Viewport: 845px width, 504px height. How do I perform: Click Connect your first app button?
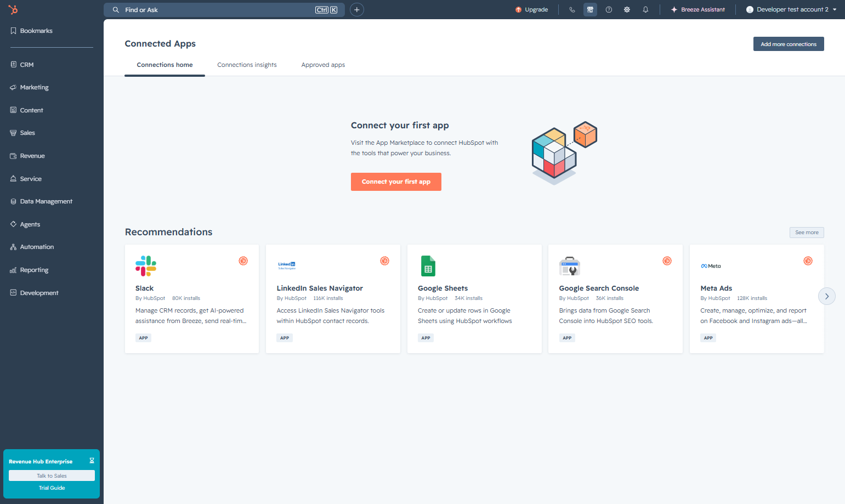click(x=396, y=182)
